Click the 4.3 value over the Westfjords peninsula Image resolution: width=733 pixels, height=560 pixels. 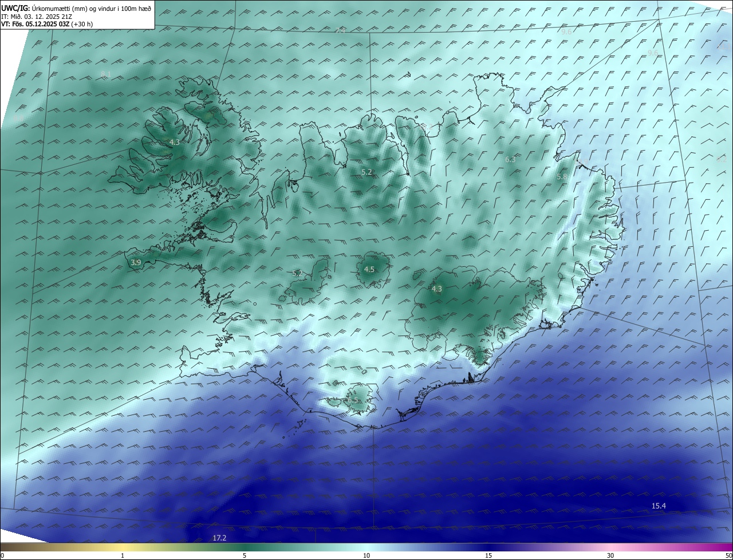point(175,143)
